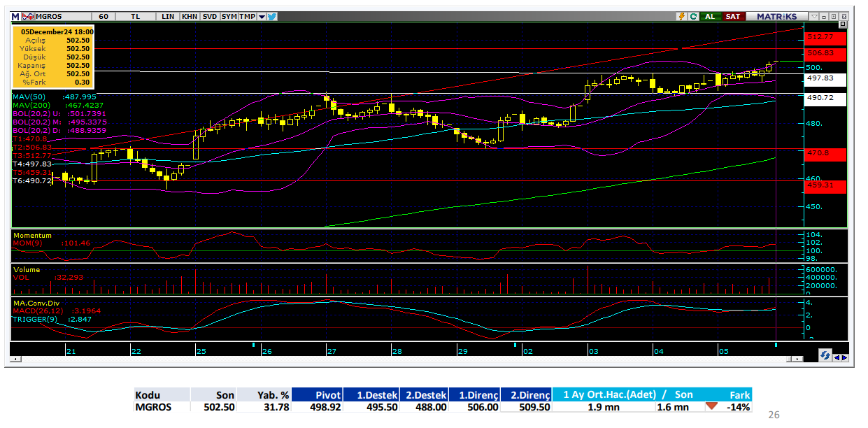
Task: Click the blue sync arrows icon
Action: click(x=825, y=356)
